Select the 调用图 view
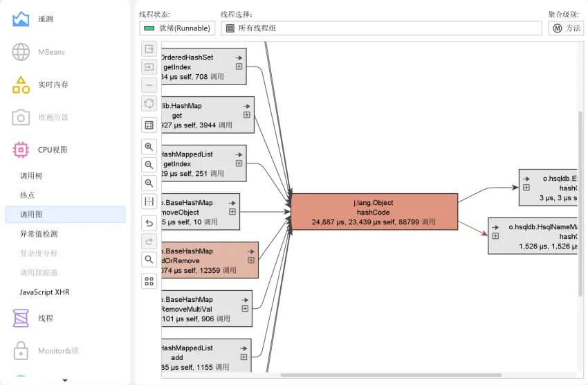The width and height of the screenshot is (588, 385). [65, 214]
